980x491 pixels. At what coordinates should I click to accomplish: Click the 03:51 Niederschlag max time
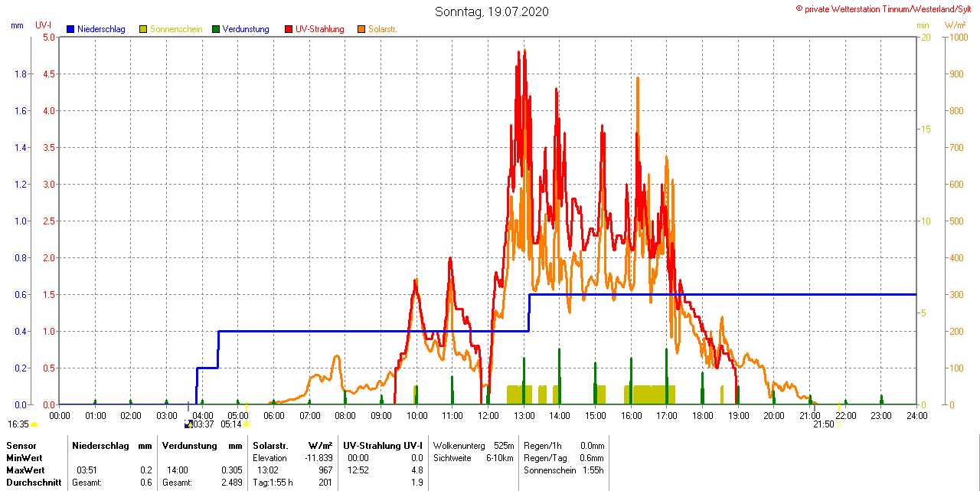pos(87,470)
